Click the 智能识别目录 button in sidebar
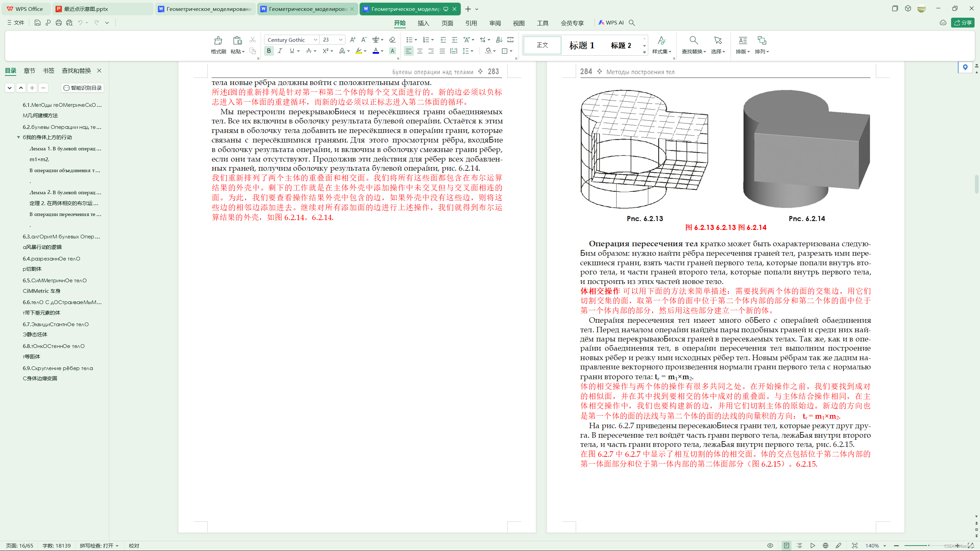Viewport: 980px width, 551px height. coord(82,87)
